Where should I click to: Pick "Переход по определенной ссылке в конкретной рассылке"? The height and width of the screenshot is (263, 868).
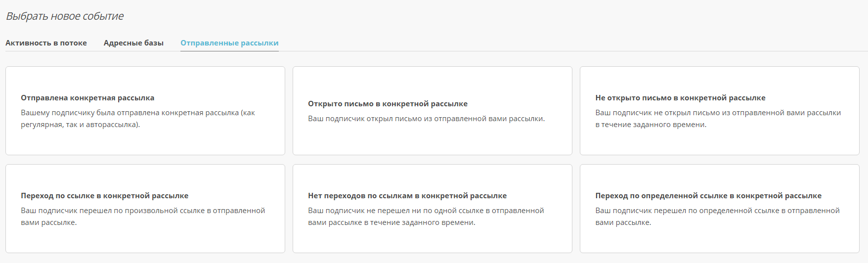coord(708,196)
